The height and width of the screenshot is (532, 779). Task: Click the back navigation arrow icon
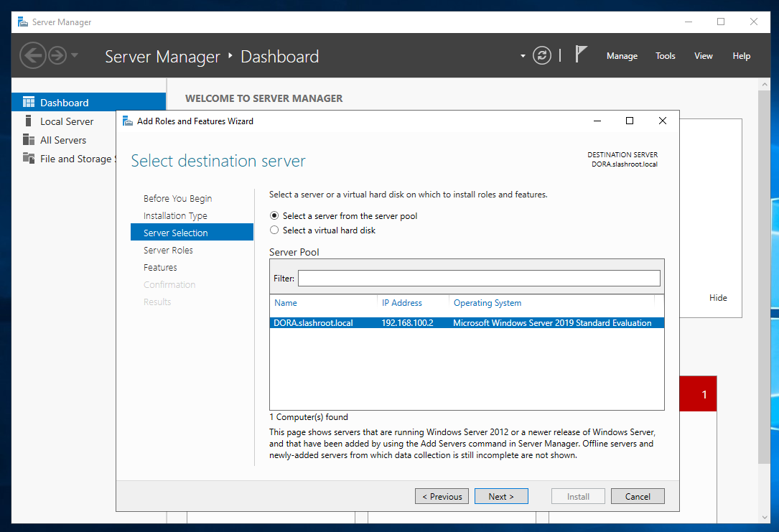[x=32, y=55]
